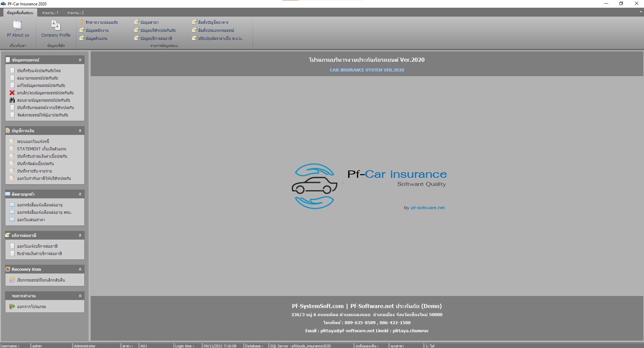Open the ออกใบเสนอราคา envelope item

(27, 219)
